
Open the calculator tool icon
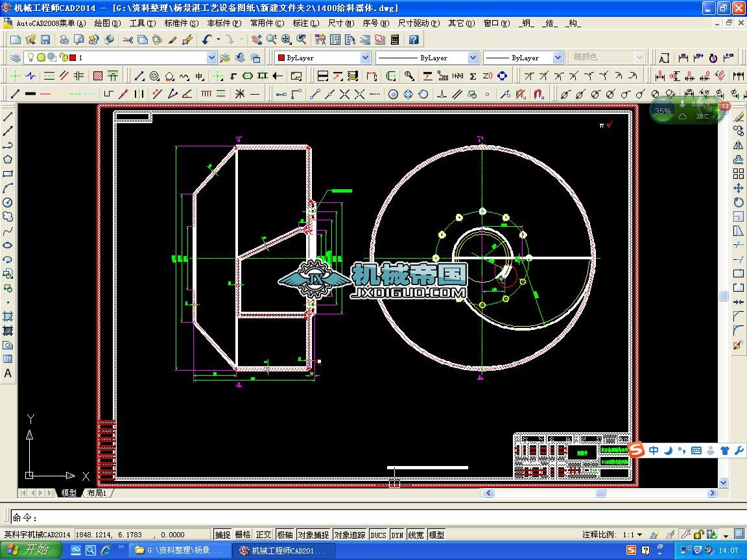[x=394, y=40]
